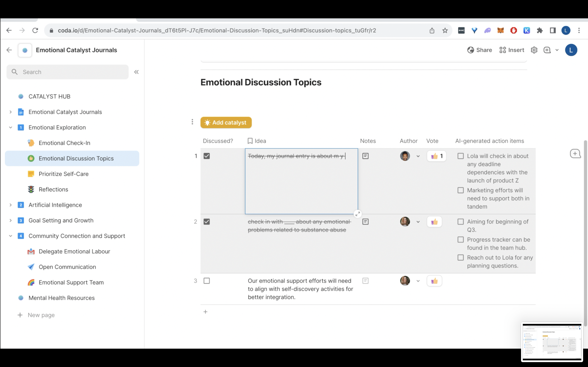The width and height of the screenshot is (588, 367).
Task: Collapse the Community Connection and Support section
Action: coord(10,236)
